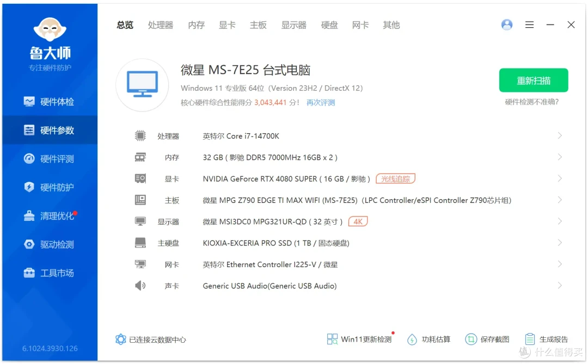Expand the 声卡 row chevron
588x364 pixels.
tap(560, 286)
